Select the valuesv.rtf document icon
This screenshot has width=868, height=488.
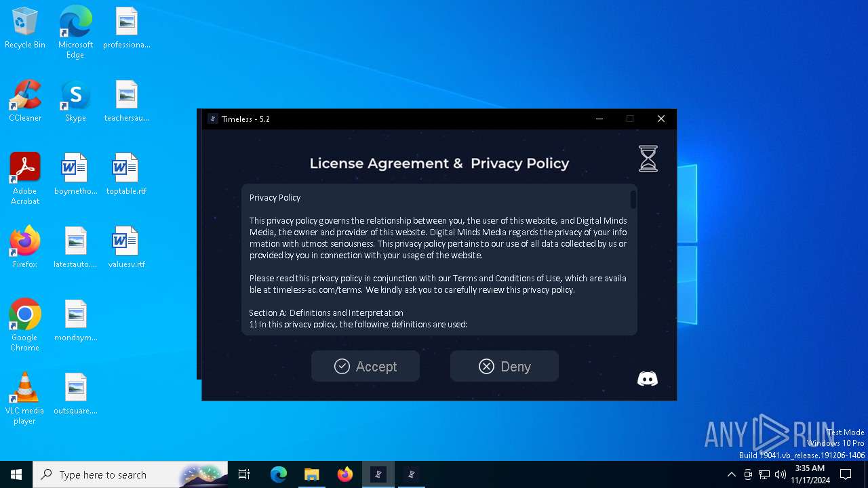(x=126, y=247)
